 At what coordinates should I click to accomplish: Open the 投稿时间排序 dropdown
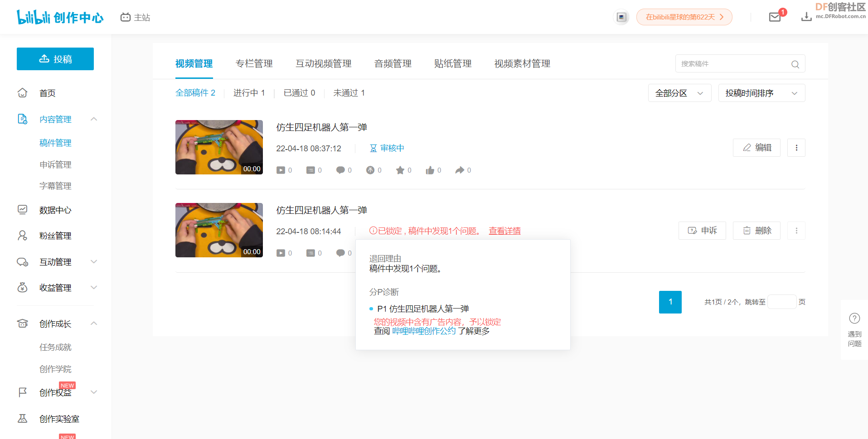click(x=761, y=93)
